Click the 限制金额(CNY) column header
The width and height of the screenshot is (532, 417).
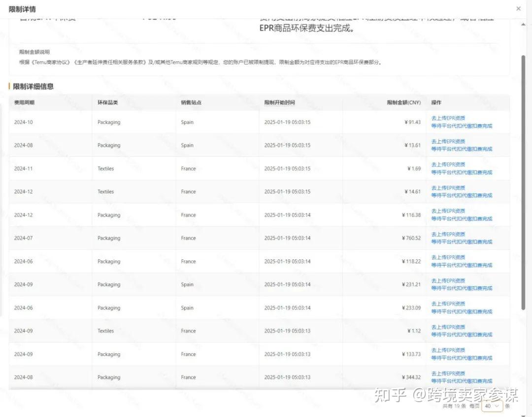pos(404,103)
